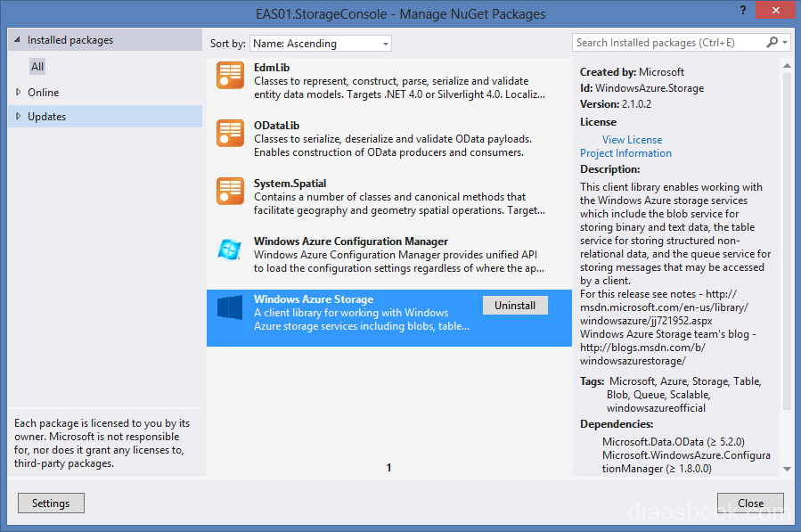Open the search options dropdown arrow
801x532 pixels.
tap(785, 43)
